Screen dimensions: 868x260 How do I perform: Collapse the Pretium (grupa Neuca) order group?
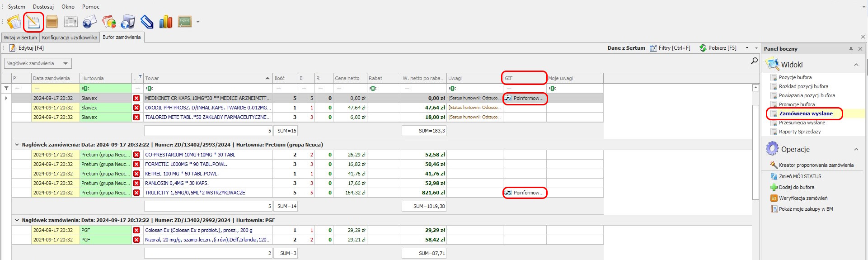point(17,145)
